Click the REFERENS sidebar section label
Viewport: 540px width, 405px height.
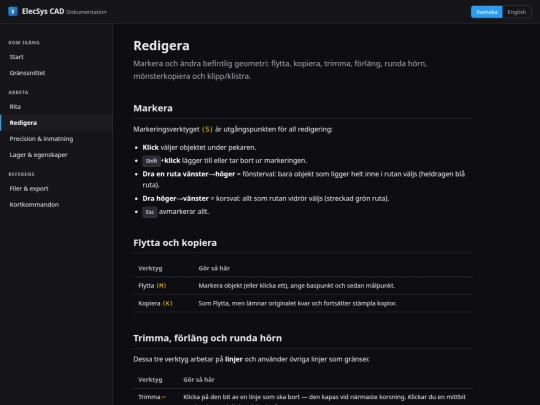[x=21, y=174]
